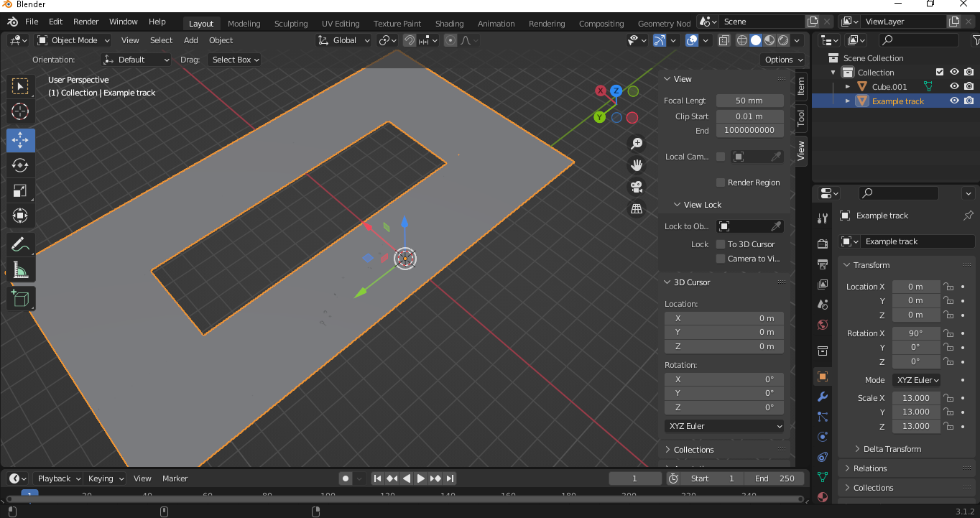Open the Scene properties tab icon
This screenshot has height=518, width=980.
click(823, 305)
